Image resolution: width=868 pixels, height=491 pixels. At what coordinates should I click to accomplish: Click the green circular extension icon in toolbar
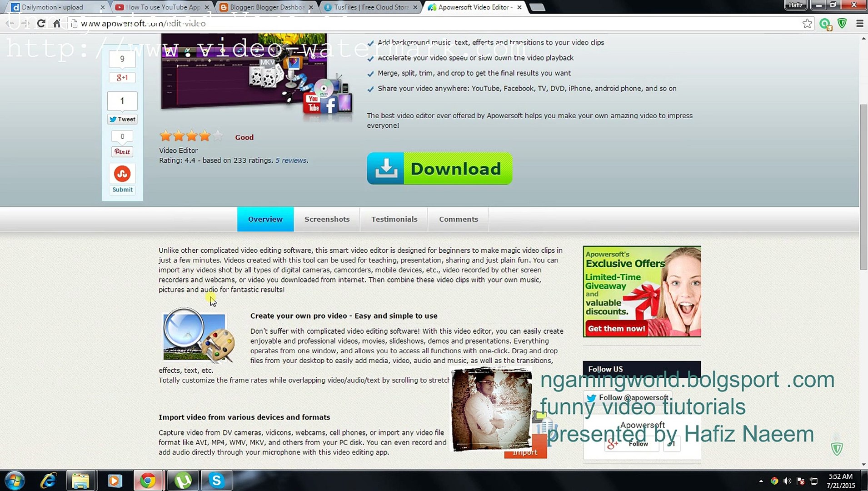825,24
